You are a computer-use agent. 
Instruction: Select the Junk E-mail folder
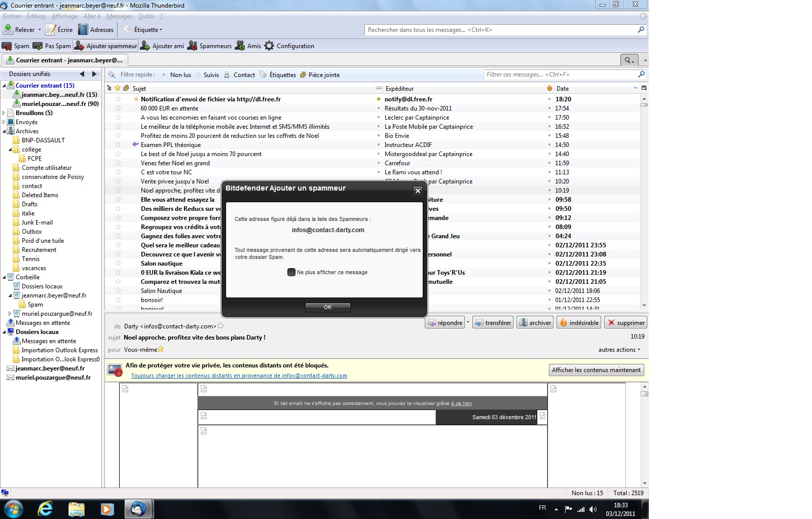point(37,223)
